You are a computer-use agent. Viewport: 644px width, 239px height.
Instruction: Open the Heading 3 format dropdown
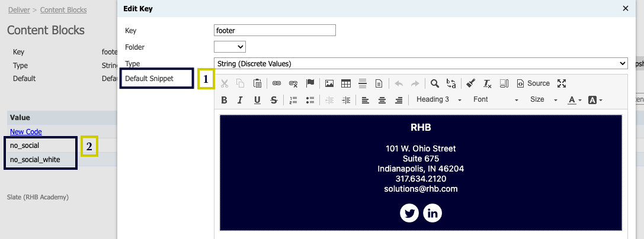438,100
